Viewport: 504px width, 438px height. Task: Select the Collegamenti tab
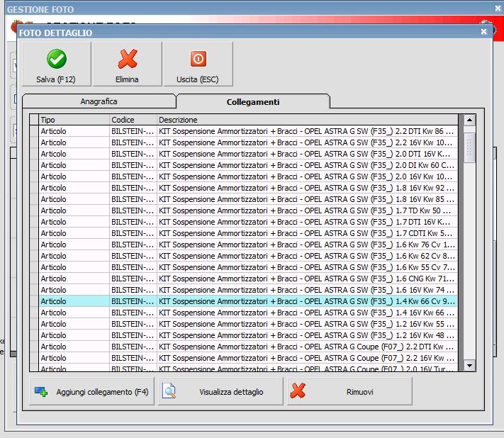point(253,102)
